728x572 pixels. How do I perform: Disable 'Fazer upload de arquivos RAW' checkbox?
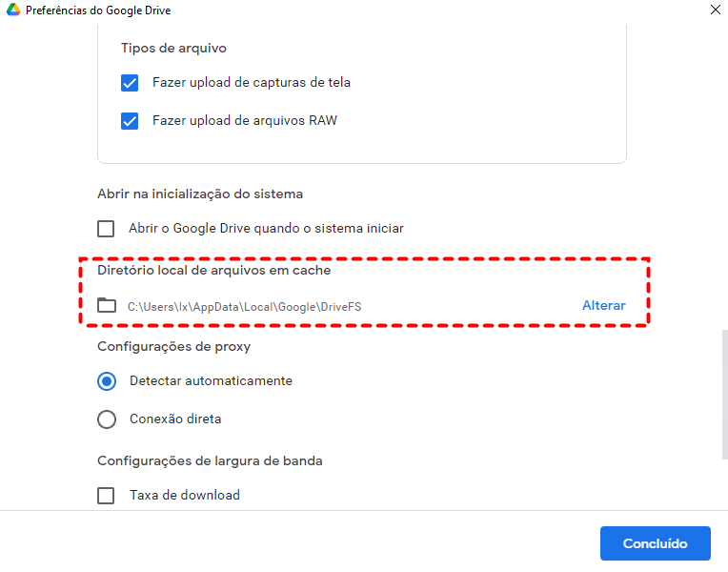coord(131,121)
